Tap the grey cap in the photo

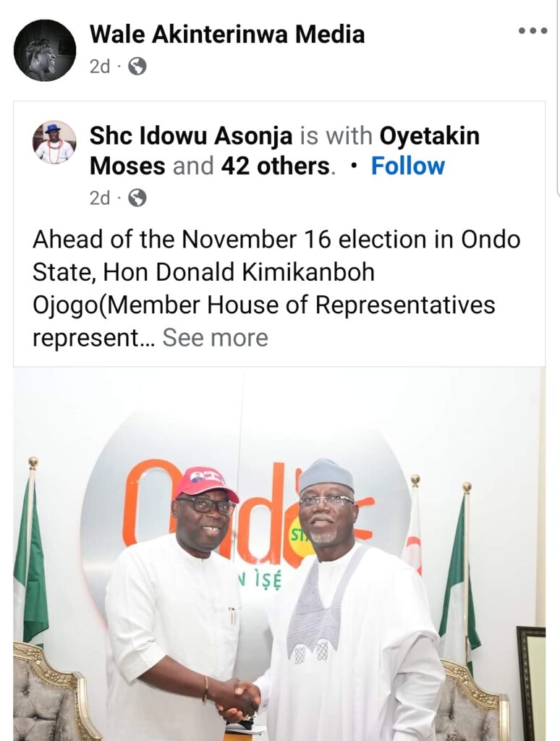pyautogui.click(x=326, y=474)
